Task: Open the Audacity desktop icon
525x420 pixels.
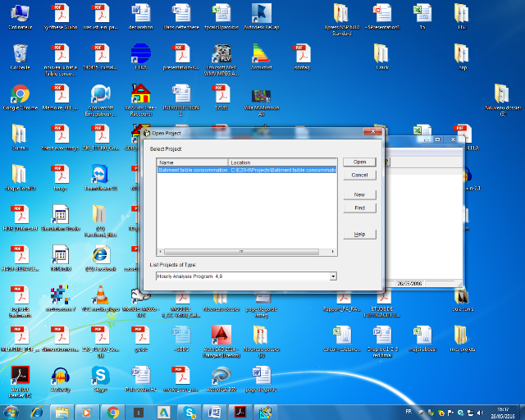Action: pyautogui.click(x=60, y=376)
